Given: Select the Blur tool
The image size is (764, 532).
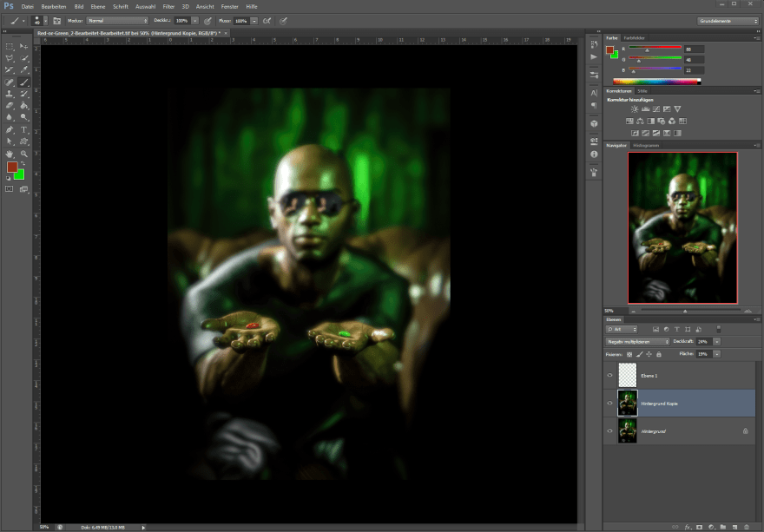Looking at the screenshot, I should (x=10, y=117).
